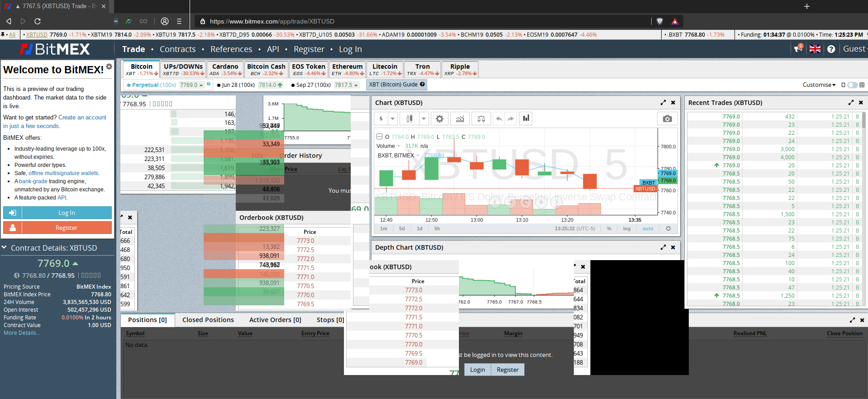Toggle auto scale on the chart

648,229
